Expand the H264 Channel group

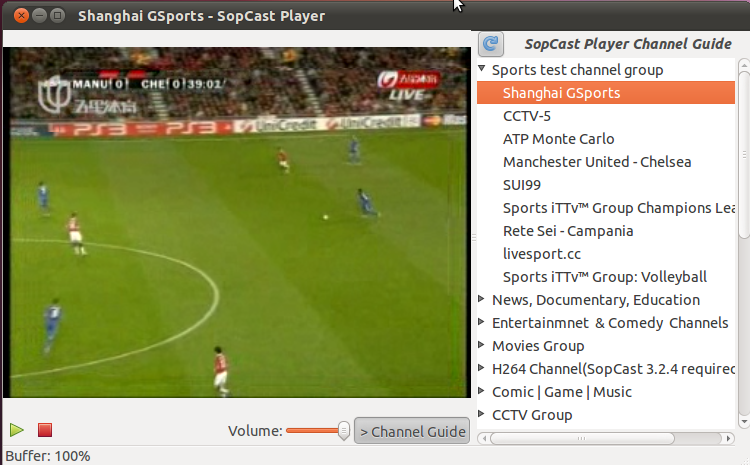[x=481, y=367]
